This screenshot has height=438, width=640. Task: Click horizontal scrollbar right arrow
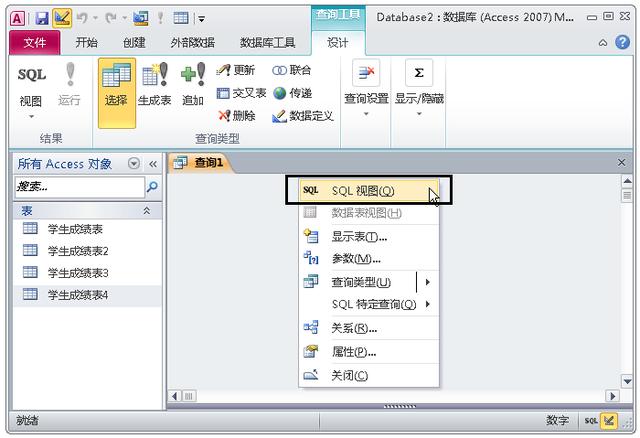coord(612,396)
